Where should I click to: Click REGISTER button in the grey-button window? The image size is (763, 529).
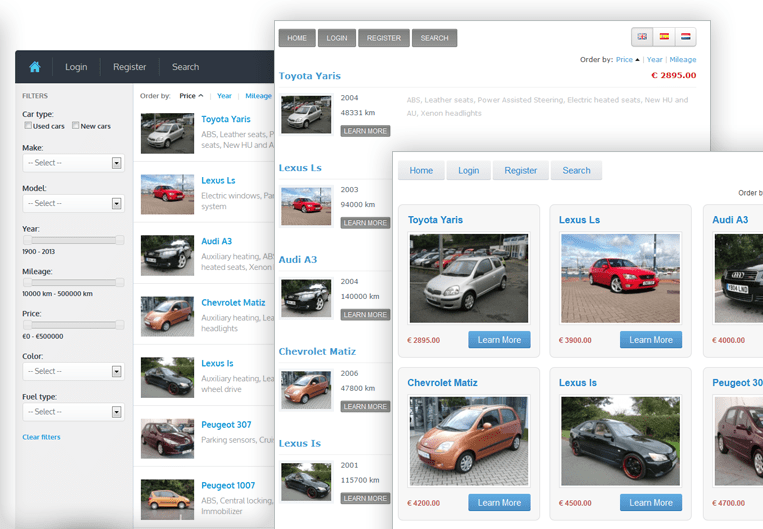coord(384,38)
